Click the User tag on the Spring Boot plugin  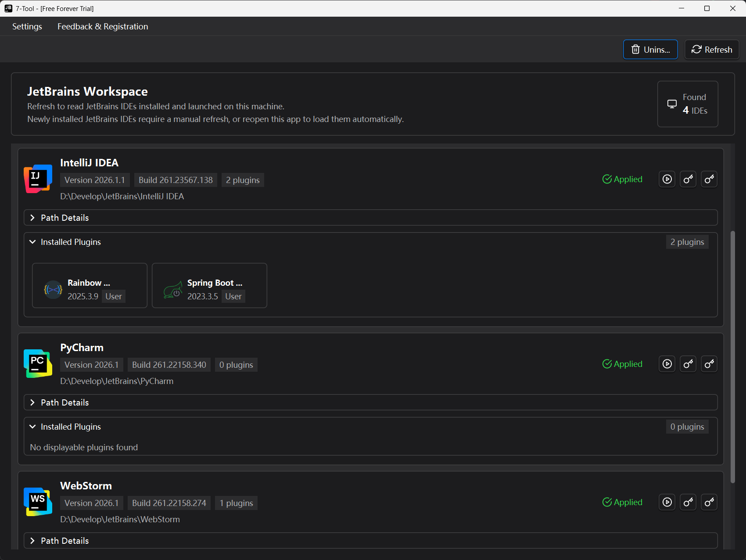pyautogui.click(x=233, y=296)
